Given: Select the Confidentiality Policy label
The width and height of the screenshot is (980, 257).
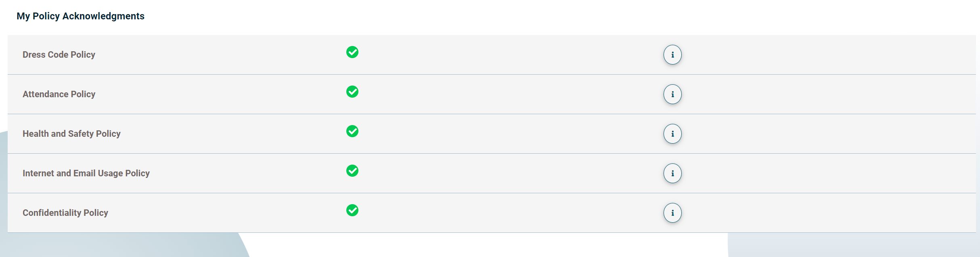Looking at the screenshot, I should pyautogui.click(x=65, y=213).
